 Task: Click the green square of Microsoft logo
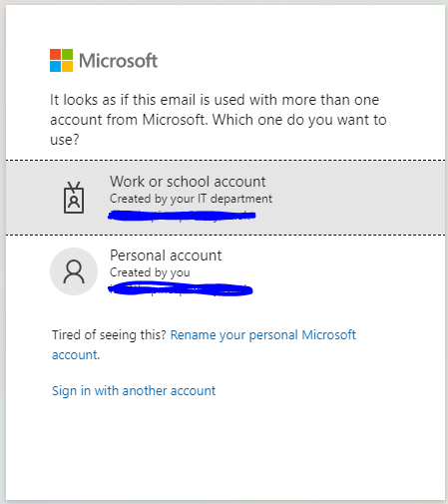67,55
